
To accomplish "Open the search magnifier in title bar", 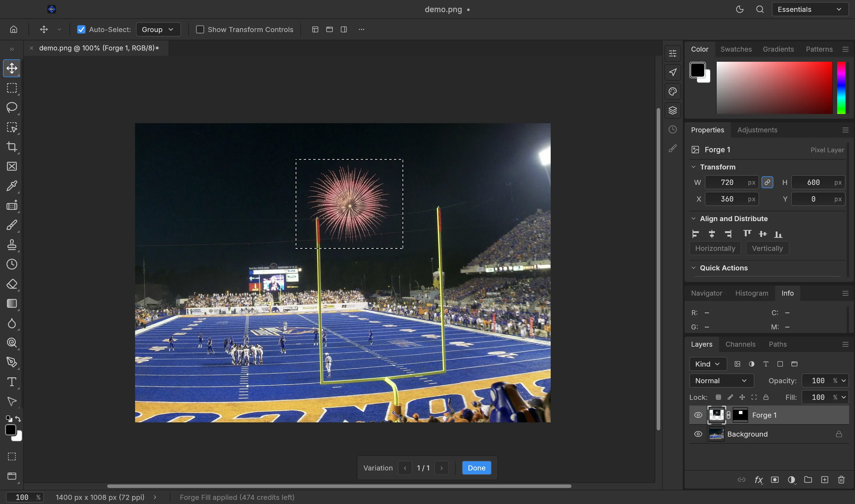I will click(x=760, y=9).
